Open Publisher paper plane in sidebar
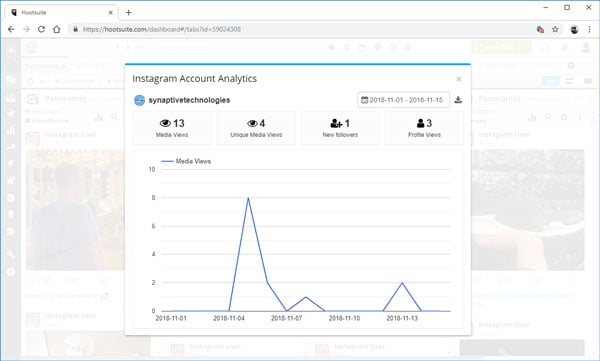Screen dimensions: 600x361 click(11, 114)
